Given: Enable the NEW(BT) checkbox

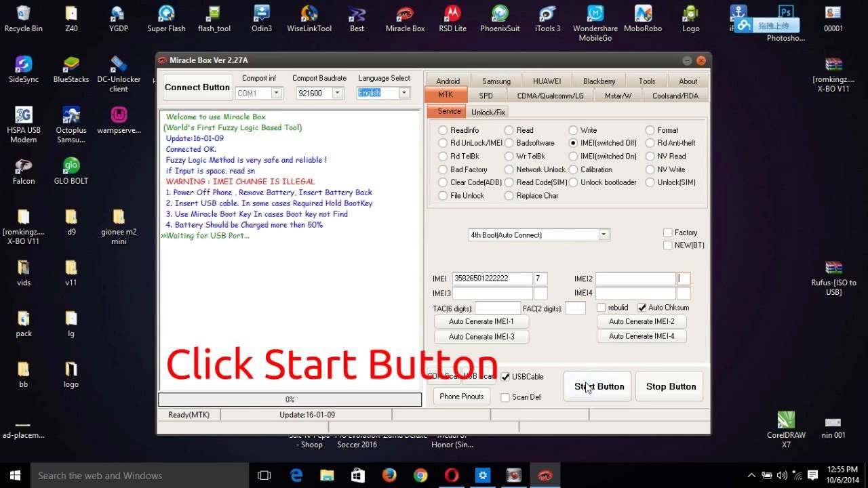Looking at the screenshot, I should (668, 245).
